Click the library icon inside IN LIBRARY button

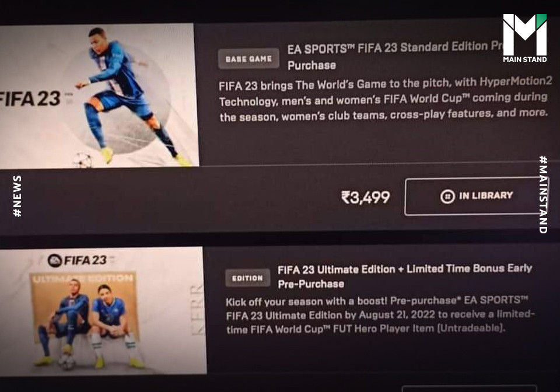(x=447, y=197)
